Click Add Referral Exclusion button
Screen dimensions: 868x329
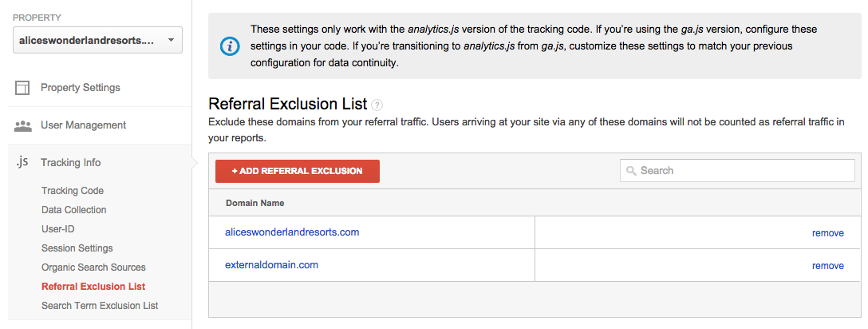[298, 171]
